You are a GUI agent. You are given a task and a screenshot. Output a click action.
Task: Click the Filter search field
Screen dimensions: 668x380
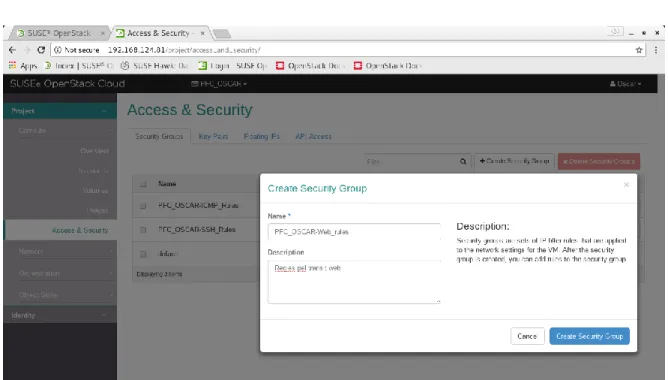[x=411, y=161]
